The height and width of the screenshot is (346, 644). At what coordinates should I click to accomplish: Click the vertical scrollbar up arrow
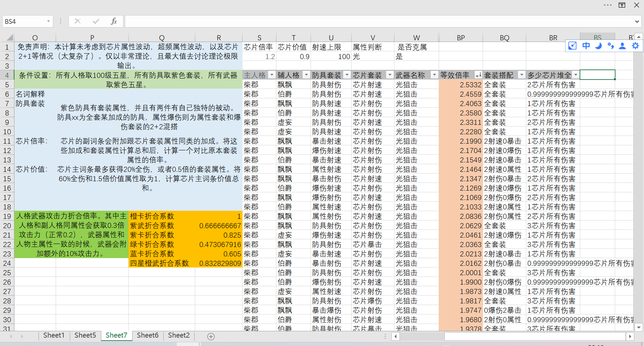coord(639,37)
